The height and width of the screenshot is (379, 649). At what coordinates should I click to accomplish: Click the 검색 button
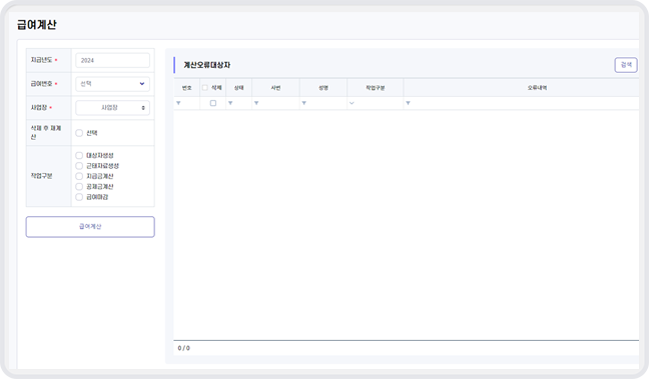point(626,65)
